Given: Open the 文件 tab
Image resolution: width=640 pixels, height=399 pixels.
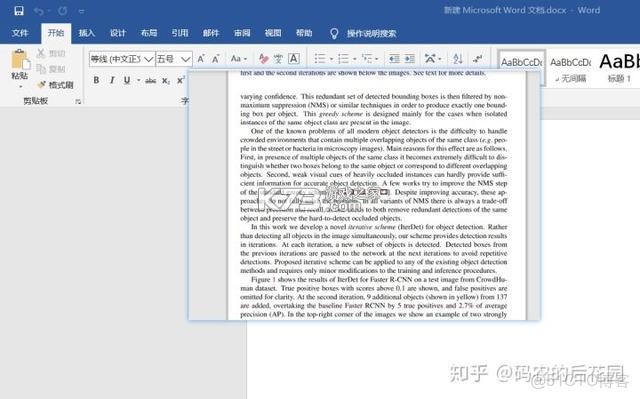Looking at the screenshot, I should tap(20, 33).
